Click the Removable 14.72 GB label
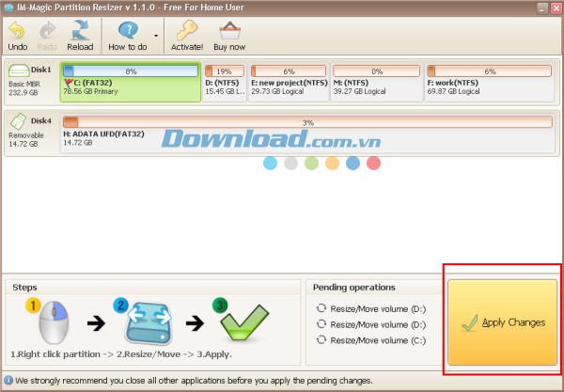Screen dimensions: 564x392 tap(26, 139)
